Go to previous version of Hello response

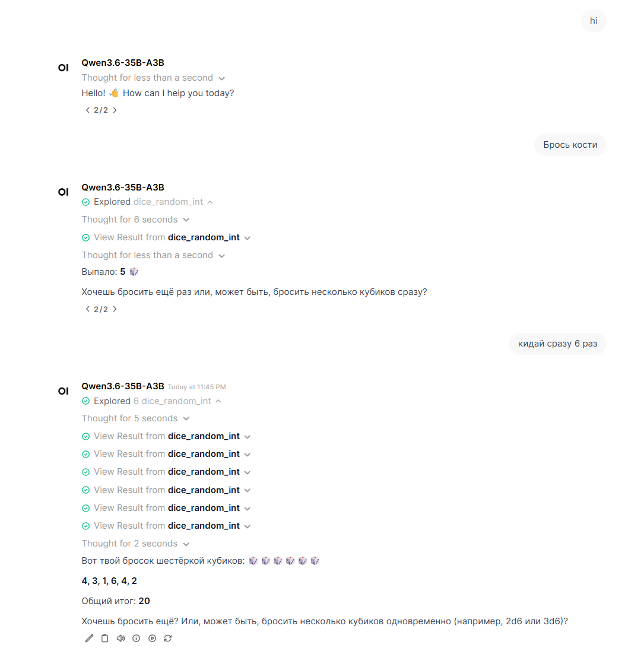[87, 110]
